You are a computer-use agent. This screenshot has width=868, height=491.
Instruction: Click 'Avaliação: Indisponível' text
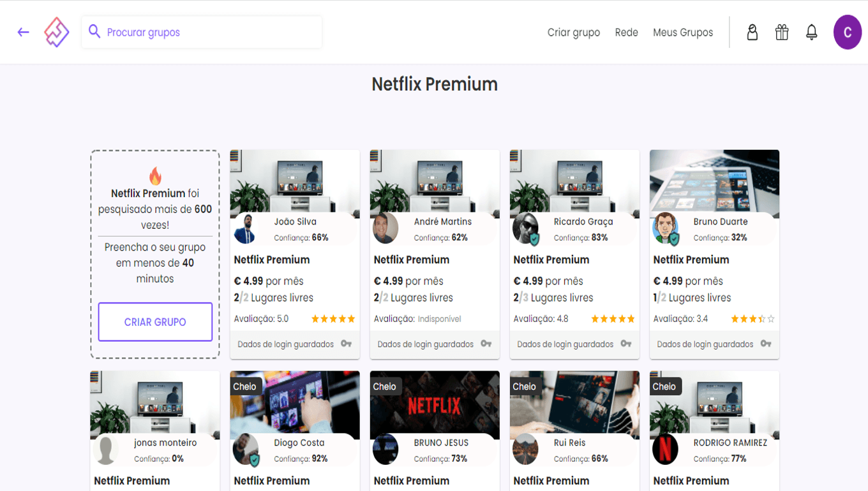click(x=417, y=319)
